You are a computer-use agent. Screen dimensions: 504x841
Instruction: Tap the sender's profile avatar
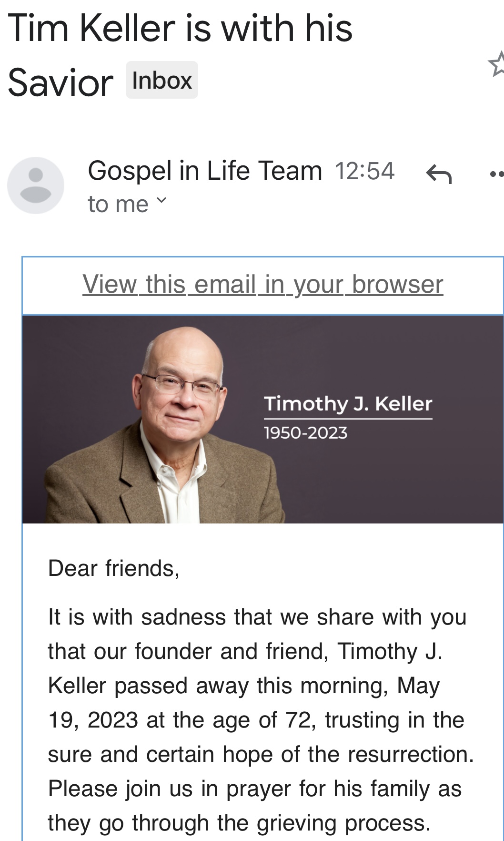(36, 185)
